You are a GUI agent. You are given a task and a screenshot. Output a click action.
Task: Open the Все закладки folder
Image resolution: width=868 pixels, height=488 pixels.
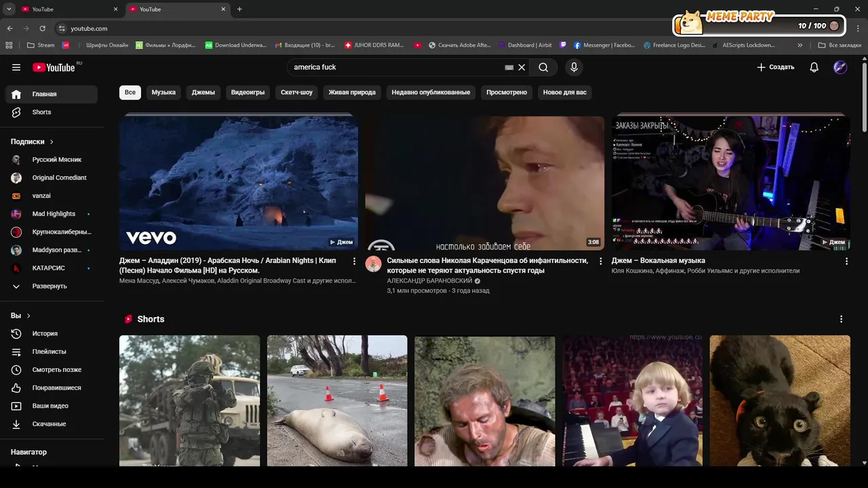click(840, 45)
